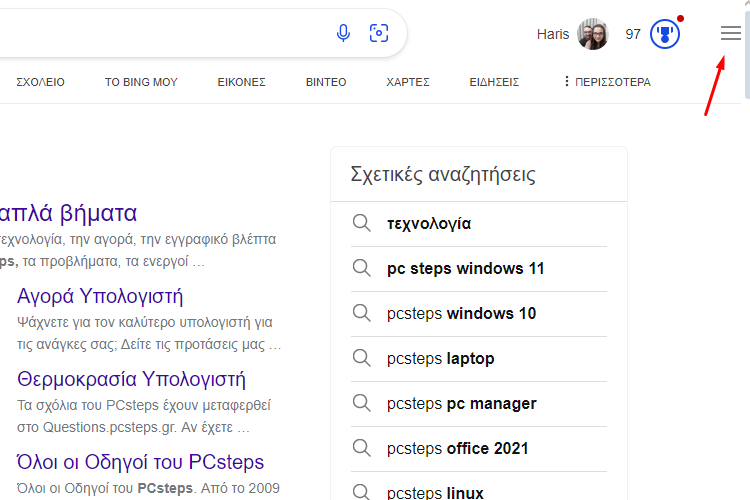Image resolution: width=750 pixels, height=500 pixels.
Task: Click the 'Από το 2009' snippet text
Action: coord(240,488)
